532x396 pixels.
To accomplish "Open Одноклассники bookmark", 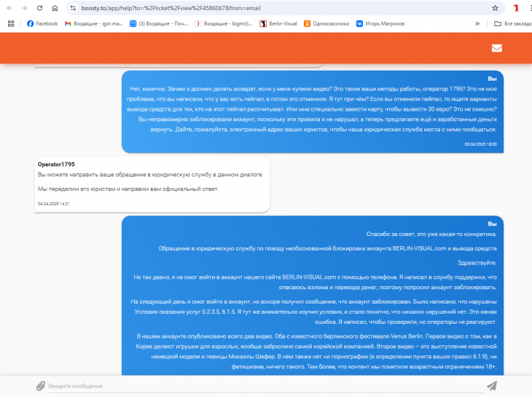I will tap(325, 23).
